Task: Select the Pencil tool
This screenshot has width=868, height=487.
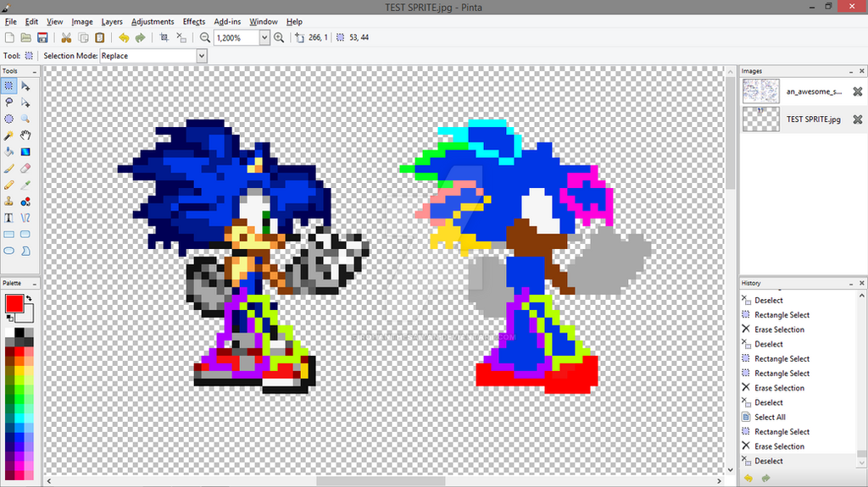Action: point(8,185)
